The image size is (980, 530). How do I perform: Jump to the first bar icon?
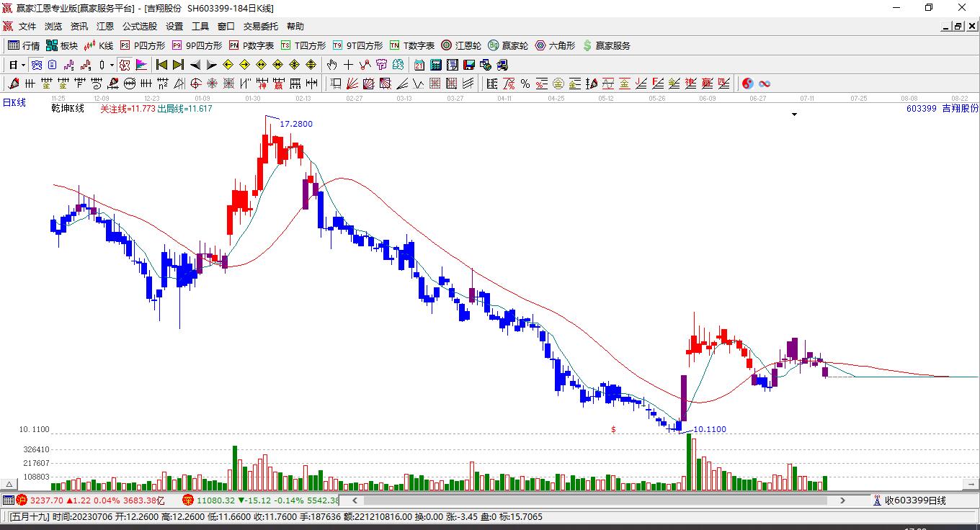(x=161, y=65)
